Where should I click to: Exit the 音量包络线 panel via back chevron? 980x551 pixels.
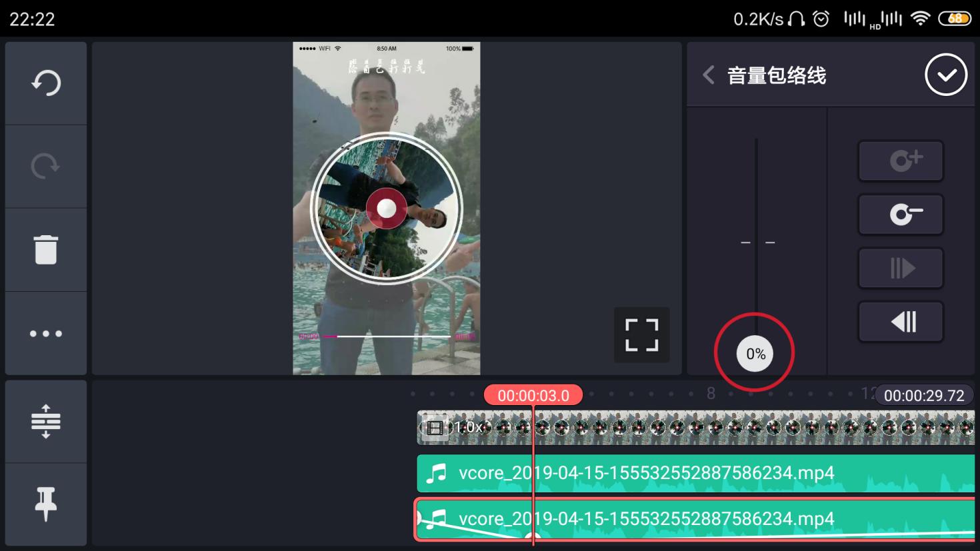pos(708,75)
